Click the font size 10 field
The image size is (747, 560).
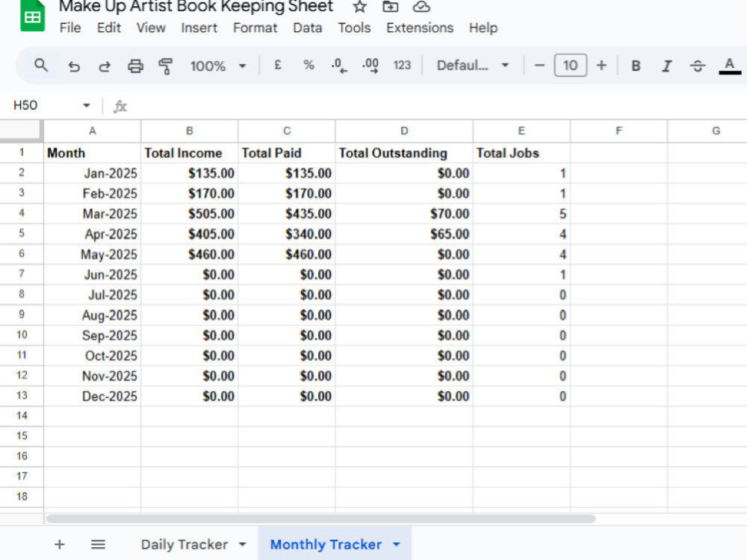[x=570, y=65]
